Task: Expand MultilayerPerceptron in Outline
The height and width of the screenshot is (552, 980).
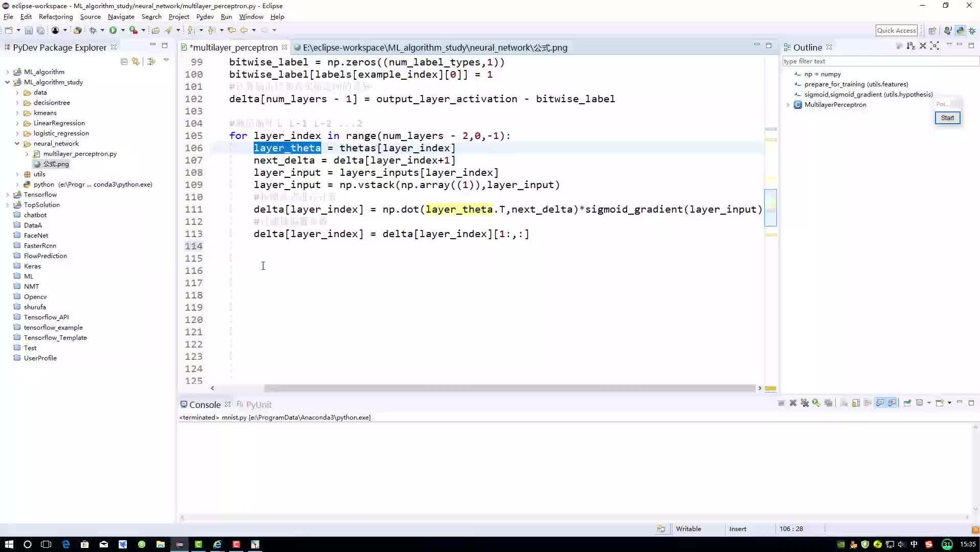Action: (x=788, y=105)
